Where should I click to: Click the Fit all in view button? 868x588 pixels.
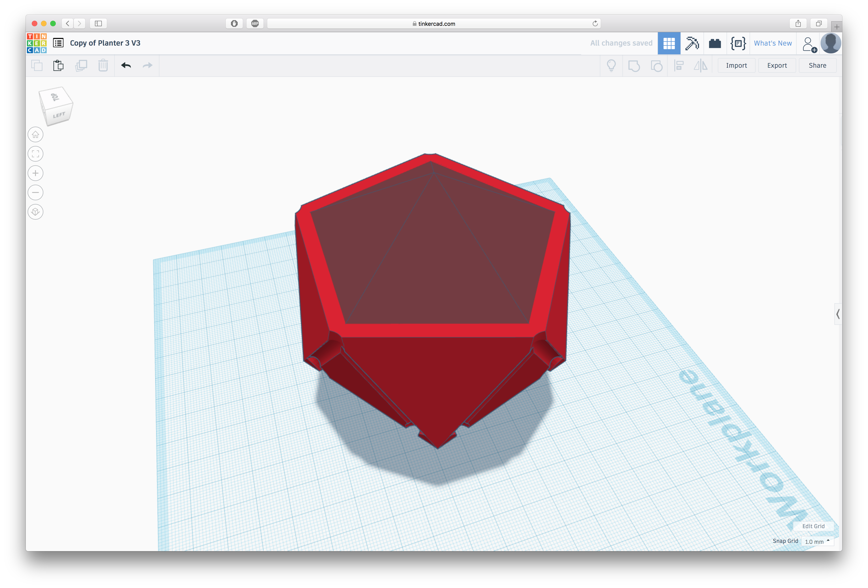[35, 154]
